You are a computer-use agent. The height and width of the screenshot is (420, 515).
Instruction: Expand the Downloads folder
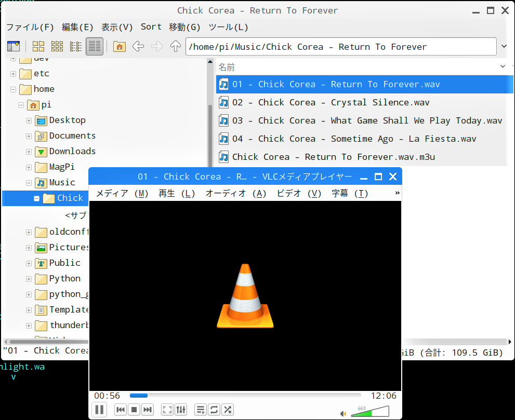pyautogui.click(x=29, y=152)
